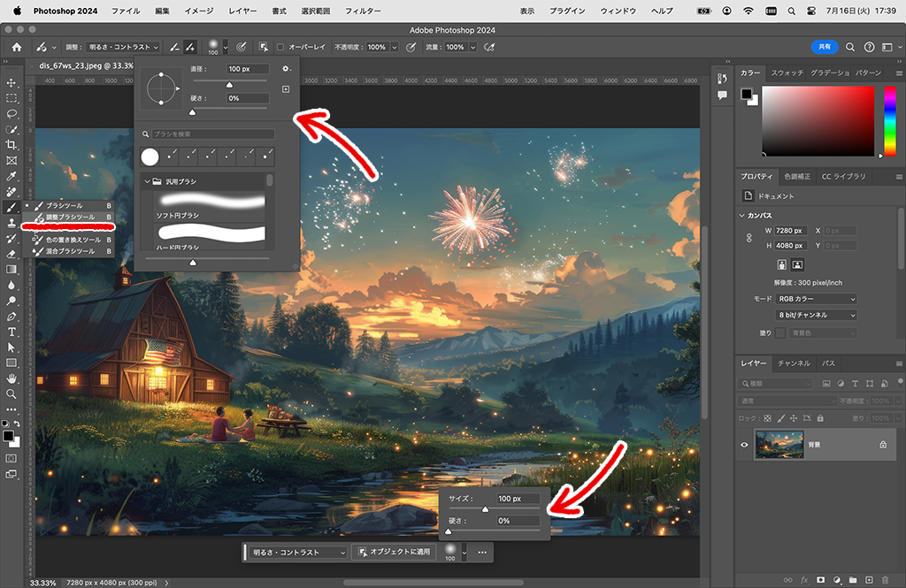Open 明るさ・コントラスト dropdown in options bar
Image resolution: width=906 pixels, height=588 pixels.
(x=124, y=48)
